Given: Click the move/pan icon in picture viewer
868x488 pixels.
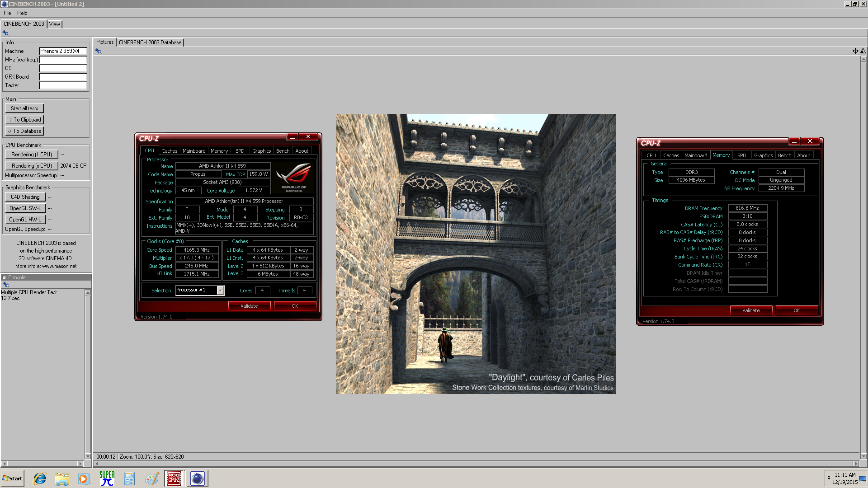Looking at the screenshot, I should (855, 51).
